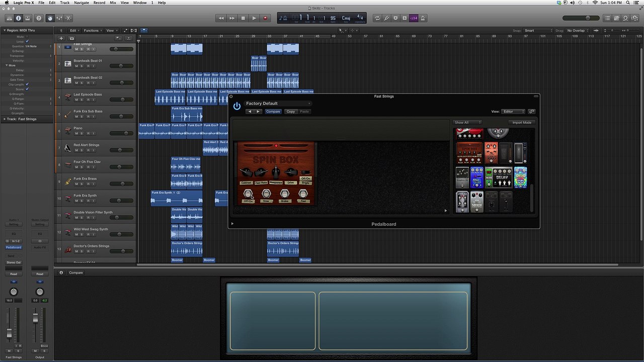Click Spin Box Fast footswitch

pyautogui.click(x=303, y=194)
